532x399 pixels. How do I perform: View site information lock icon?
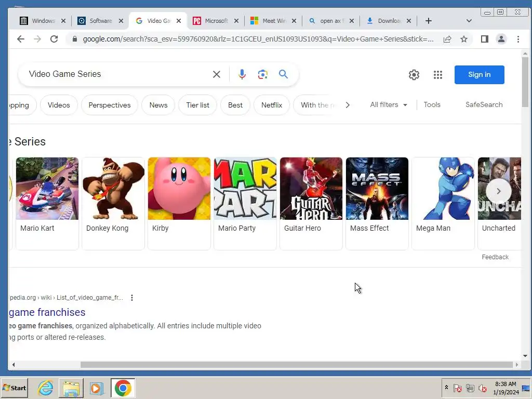point(75,39)
